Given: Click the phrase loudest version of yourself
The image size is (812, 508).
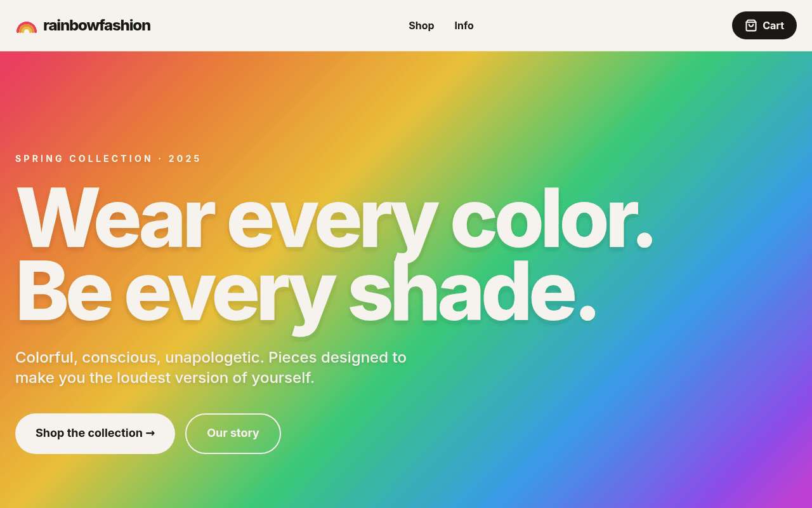Looking at the screenshot, I should coord(216,378).
